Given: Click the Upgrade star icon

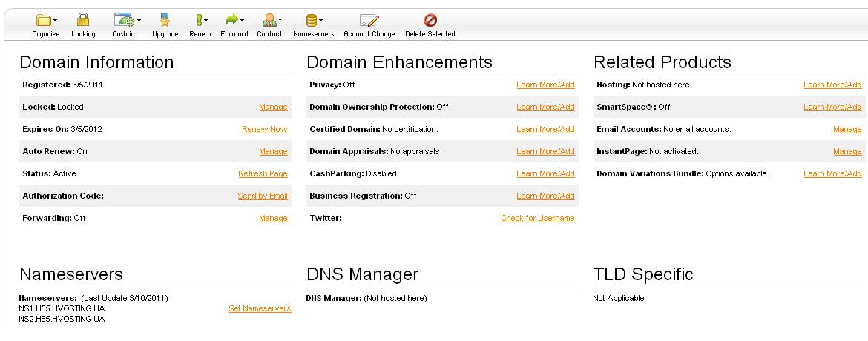Looking at the screenshot, I should [165, 21].
